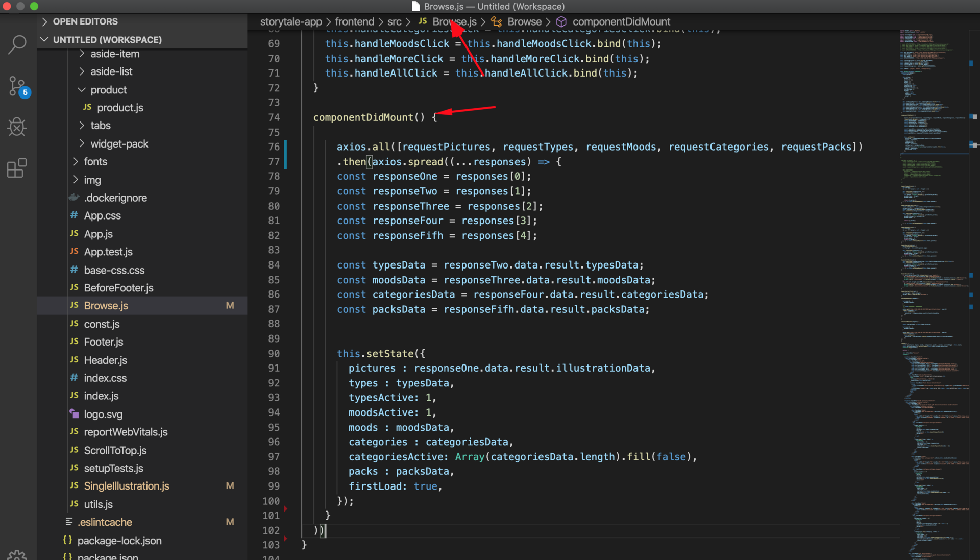The width and height of the screenshot is (980, 560).
Task: Click the firstLoad: true line
Action: [x=395, y=486]
